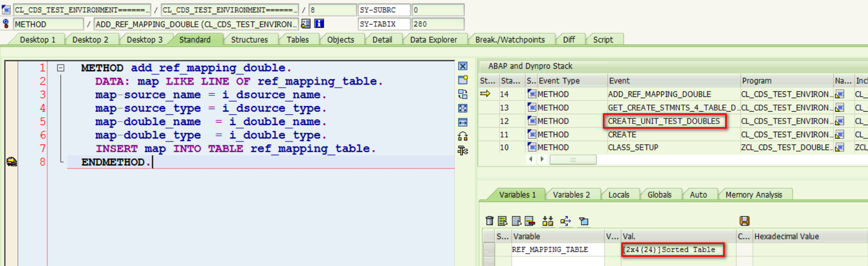Collapse the METHOD block at line 1

[x=60, y=68]
